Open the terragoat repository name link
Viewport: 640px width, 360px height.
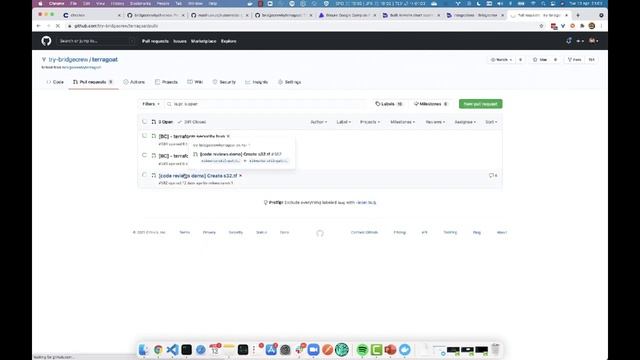pos(104,60)
